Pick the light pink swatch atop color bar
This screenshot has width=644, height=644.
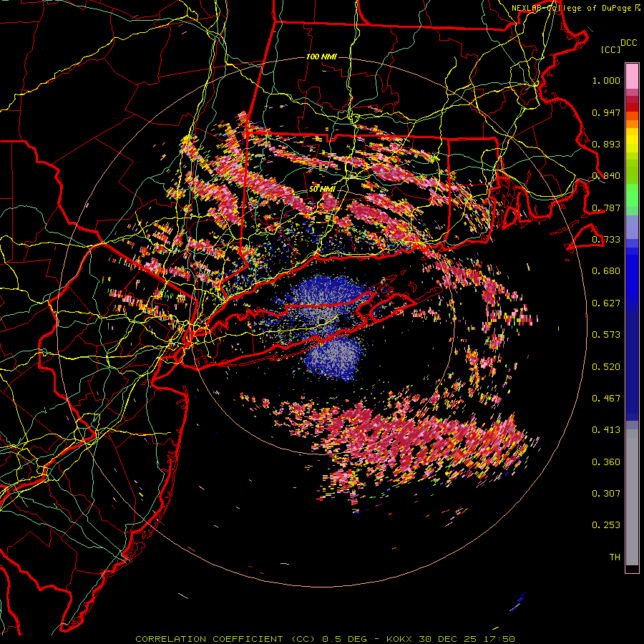(632, 76)
